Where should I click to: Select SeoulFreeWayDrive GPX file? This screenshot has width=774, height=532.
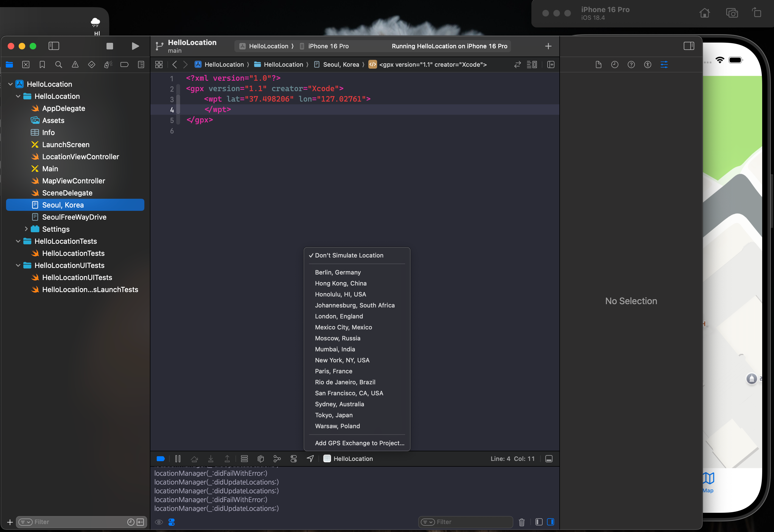click(x=74, y=217)
